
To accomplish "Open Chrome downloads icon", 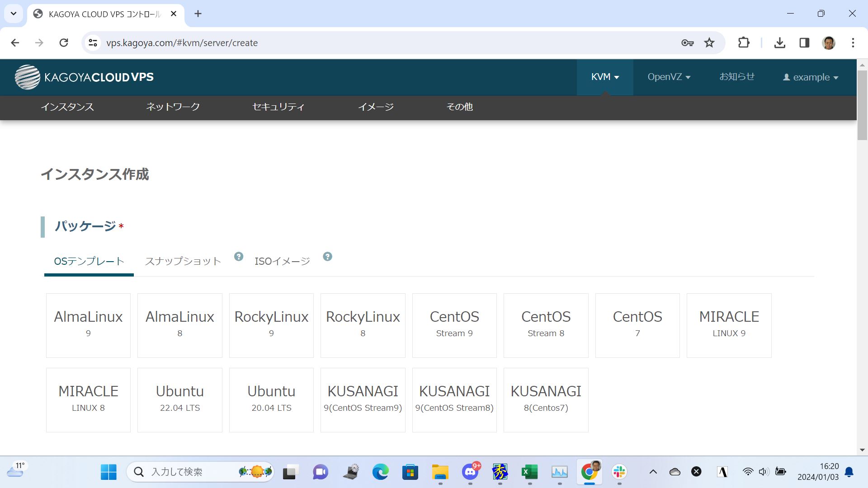I will 779,43.
